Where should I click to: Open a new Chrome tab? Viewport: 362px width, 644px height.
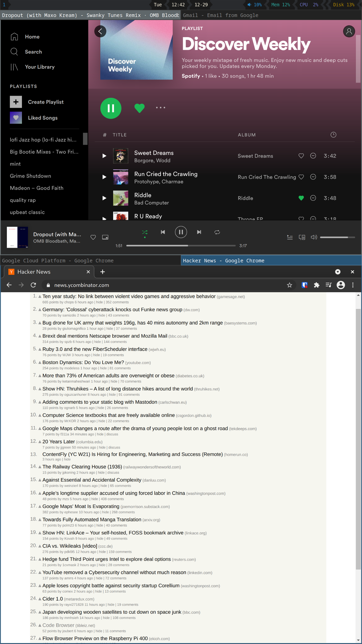(103, 272)
